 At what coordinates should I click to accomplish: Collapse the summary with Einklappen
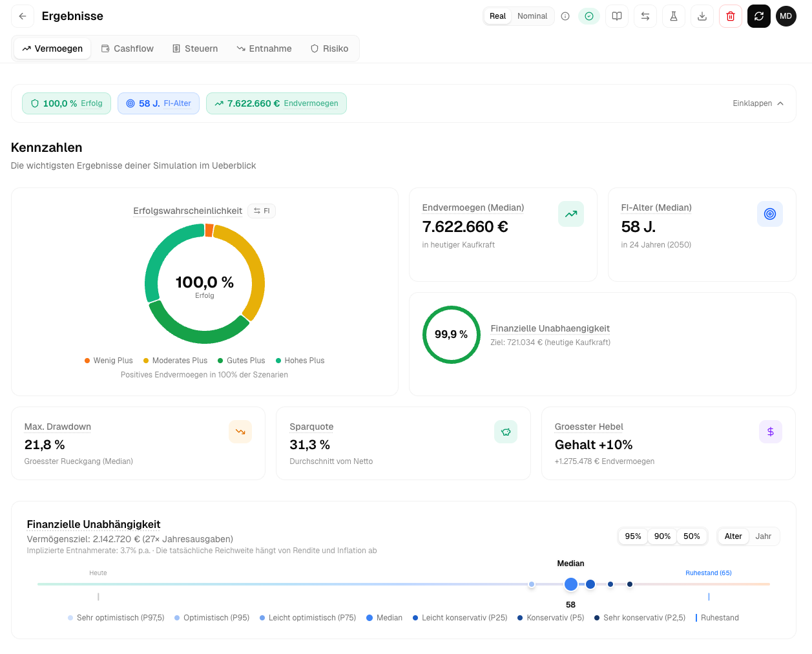click(x=758, y=103)
